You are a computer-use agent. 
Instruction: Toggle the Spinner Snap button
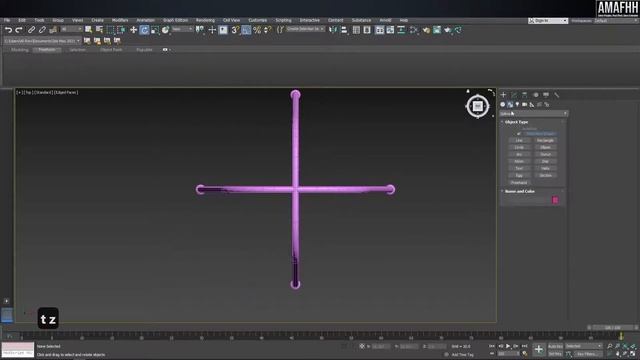point(267,30)
